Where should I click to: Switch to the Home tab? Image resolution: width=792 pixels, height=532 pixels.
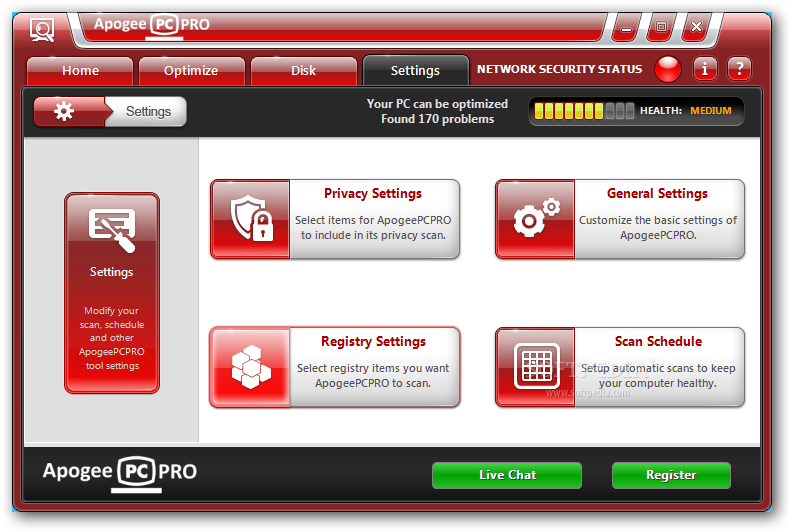80,71
